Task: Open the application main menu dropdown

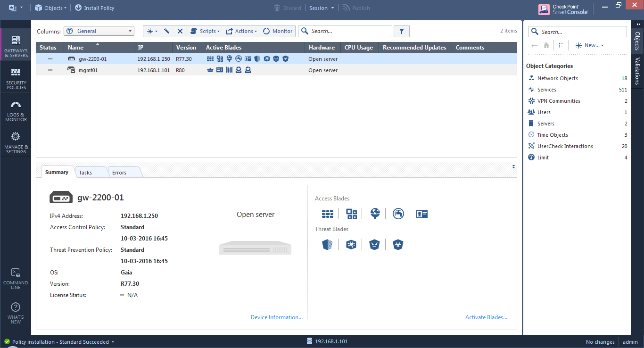Action: pyautogui.click(x=16, y=8)
